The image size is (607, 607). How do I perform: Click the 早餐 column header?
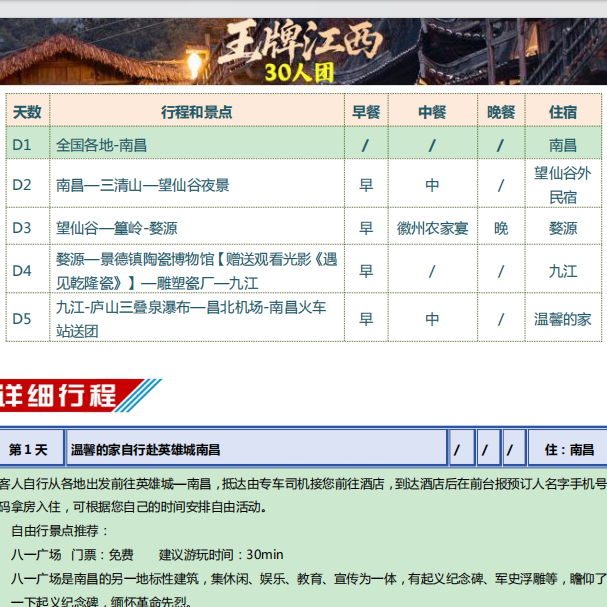point(365,111)
